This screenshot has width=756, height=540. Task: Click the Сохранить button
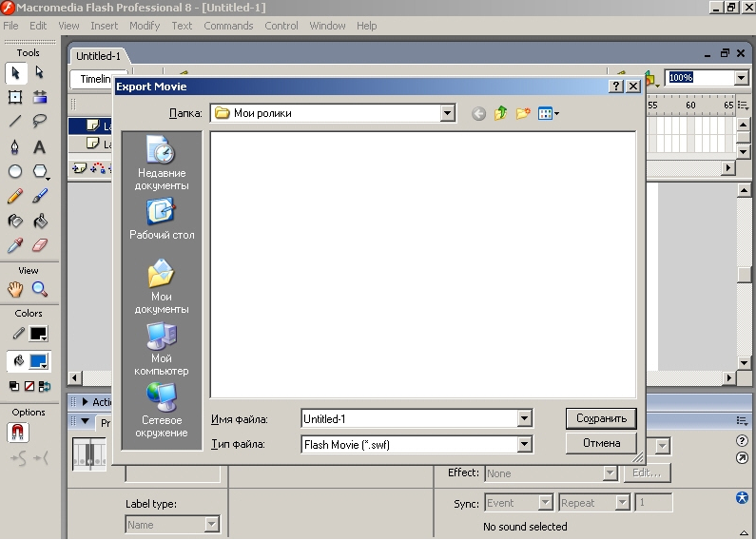coord(601,418)
